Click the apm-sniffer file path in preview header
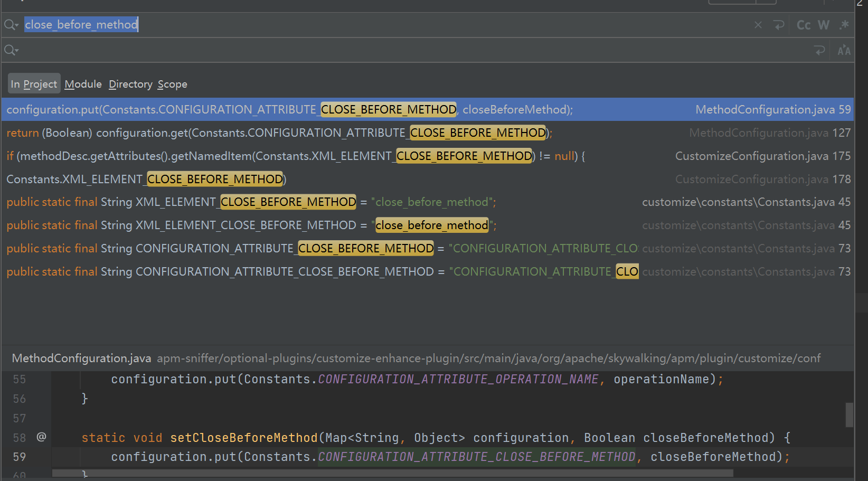Viewport: 868px width, 481px height. (488, 358)
